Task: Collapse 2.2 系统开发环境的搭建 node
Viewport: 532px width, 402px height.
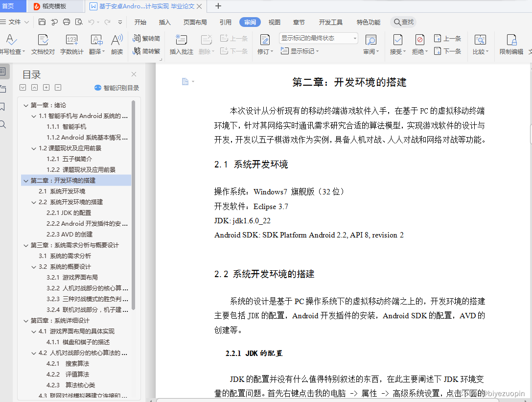Action: coord(34,202)
